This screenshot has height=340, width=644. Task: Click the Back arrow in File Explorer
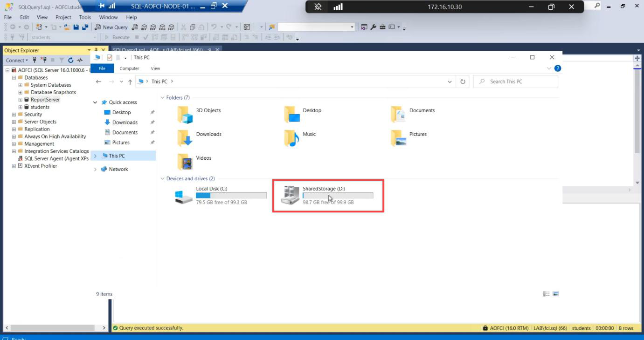tap(98, 82)
